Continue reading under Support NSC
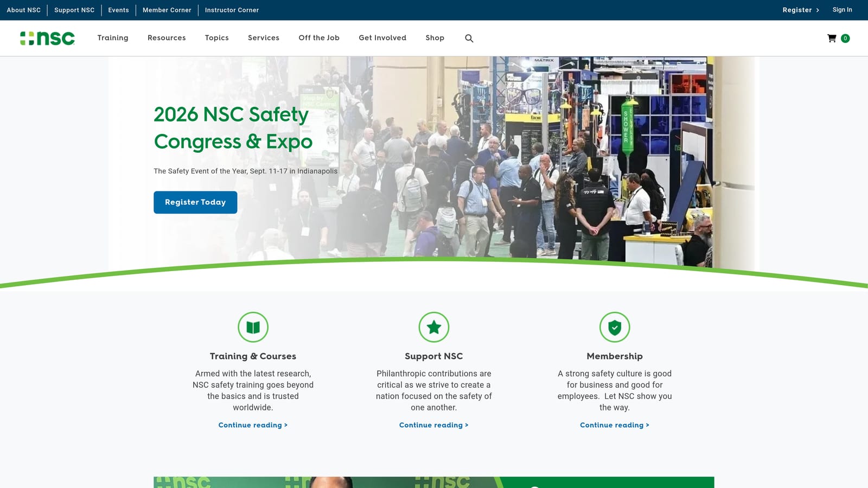This screenshot has width=868, height=488. 434,425
